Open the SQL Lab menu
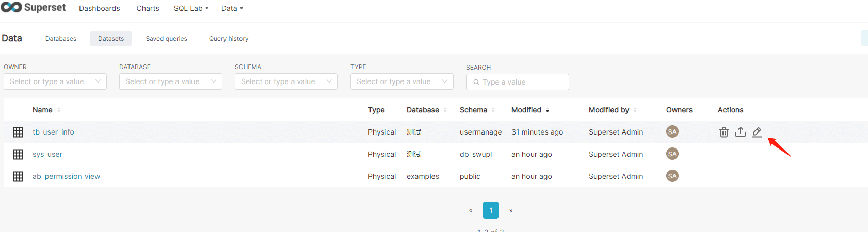Screen dimensions: 868x232 pyautogui.click(x=191, y=8)
